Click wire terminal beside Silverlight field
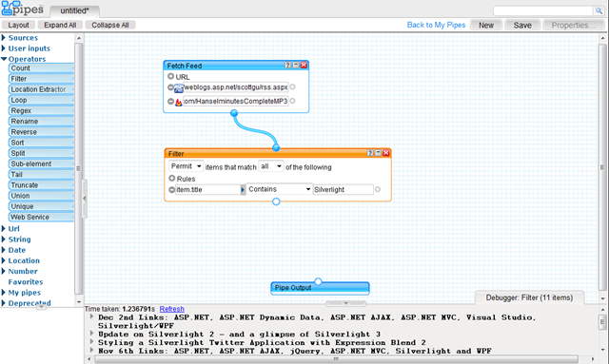 [x=378, y=189]
